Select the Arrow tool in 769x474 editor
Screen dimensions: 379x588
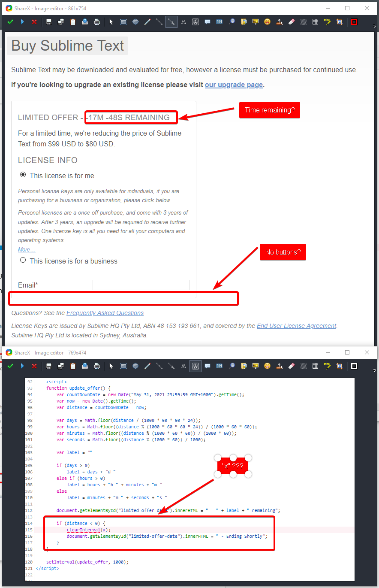(x=171, y=366)
